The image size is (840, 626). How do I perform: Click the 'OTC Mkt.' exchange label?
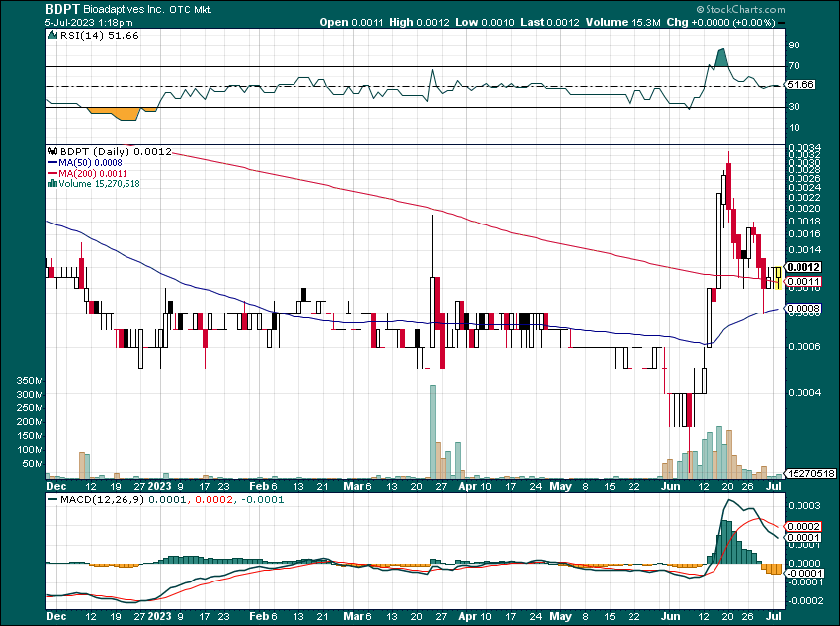[191, 10]
